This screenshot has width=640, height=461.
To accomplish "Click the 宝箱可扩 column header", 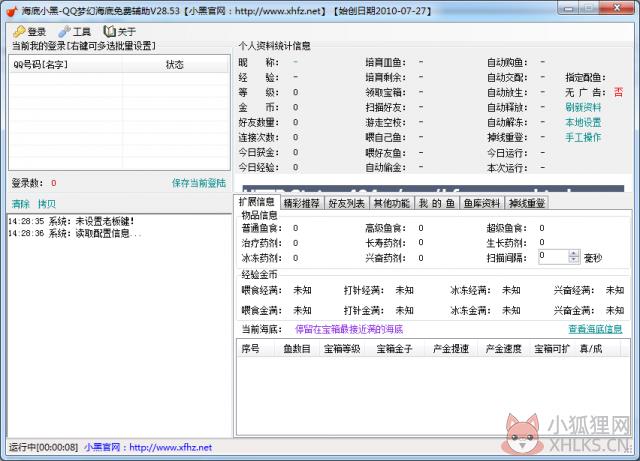I will [552, 349].
